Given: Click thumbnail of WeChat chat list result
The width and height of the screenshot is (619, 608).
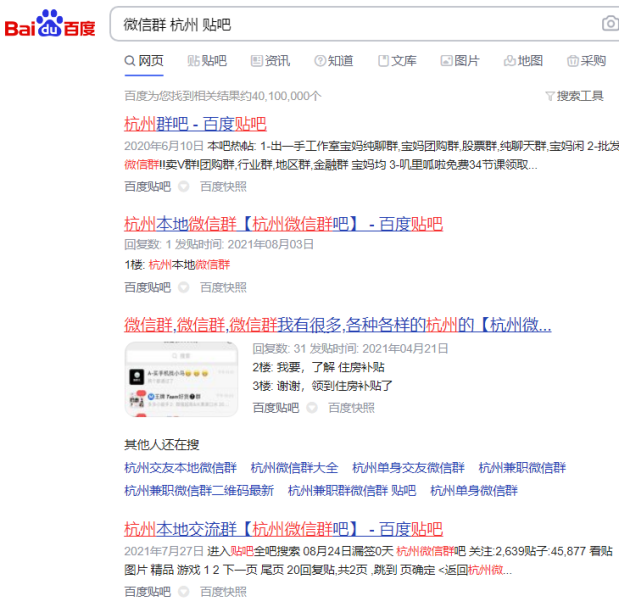Looking at the screenshot, I should pyautogui.click(x=181, y=379).
